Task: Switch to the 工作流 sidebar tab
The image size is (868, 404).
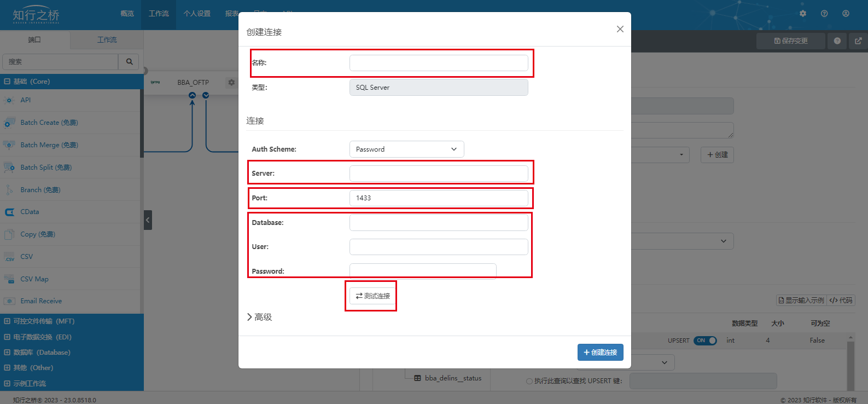Action: point(107,40)
